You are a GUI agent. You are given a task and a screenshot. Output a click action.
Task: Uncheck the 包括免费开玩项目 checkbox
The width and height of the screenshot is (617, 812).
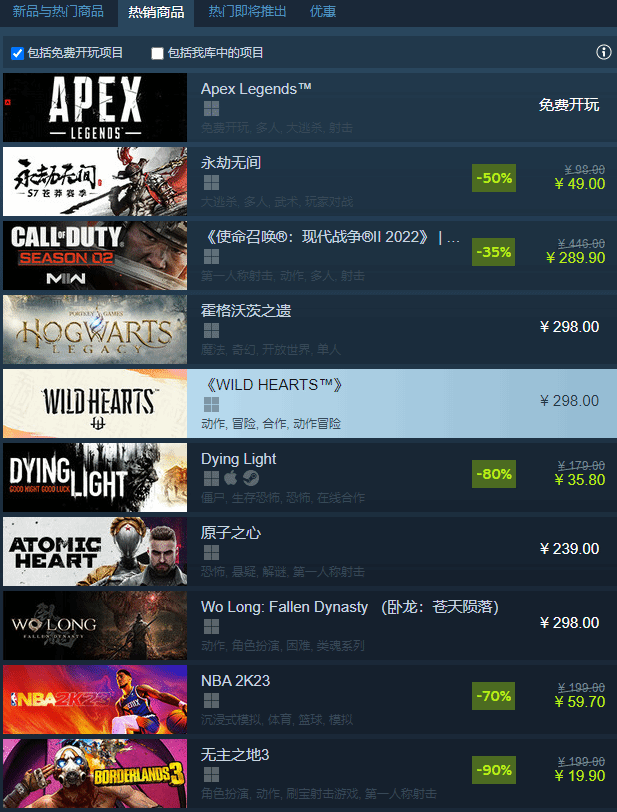(x=18, y=53)
